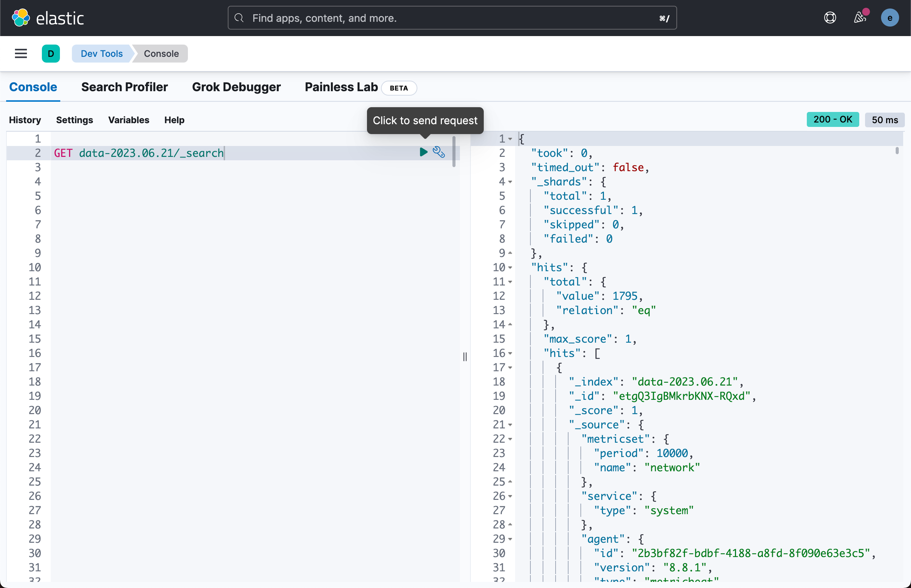Open the Grok Debugger tab

[236, 87]
